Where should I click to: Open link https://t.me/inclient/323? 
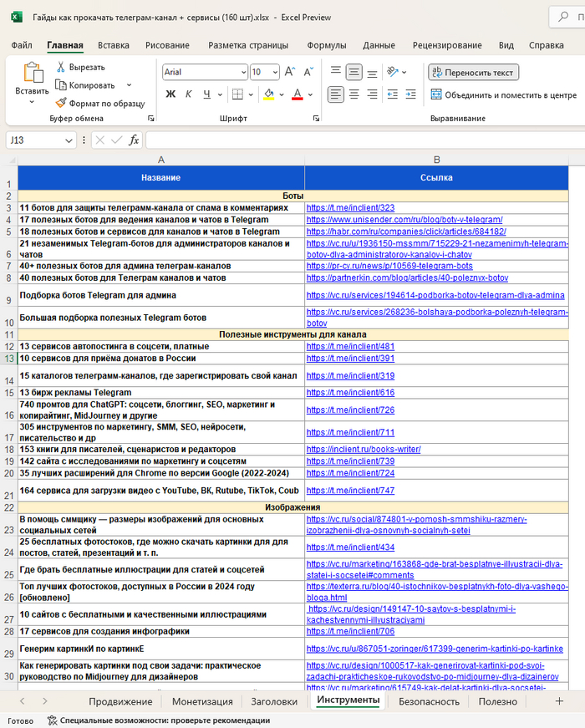(x=350, y=207)
